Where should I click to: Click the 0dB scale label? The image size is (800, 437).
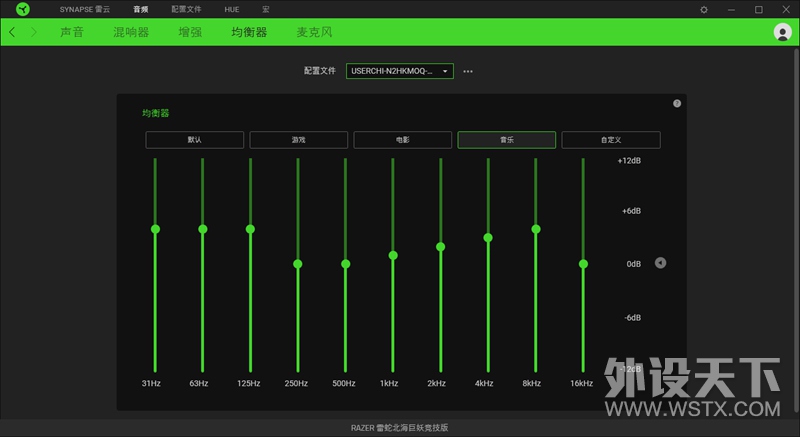point(634,264)
